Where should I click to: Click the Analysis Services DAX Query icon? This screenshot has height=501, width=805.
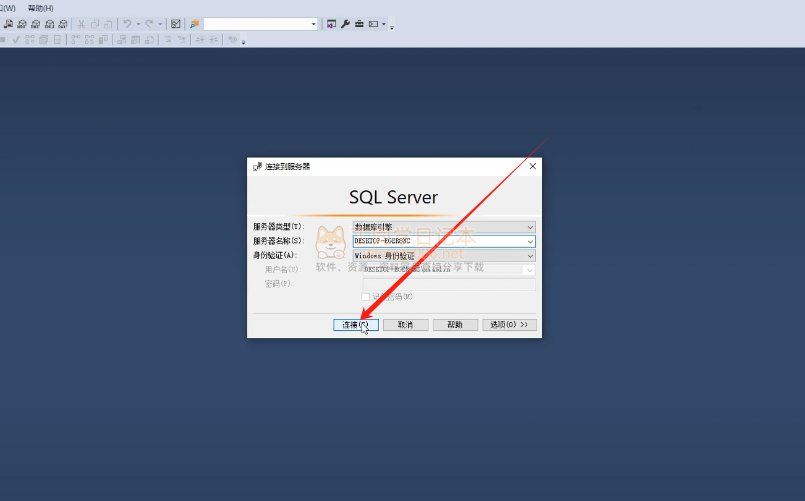tap(63, 24)
